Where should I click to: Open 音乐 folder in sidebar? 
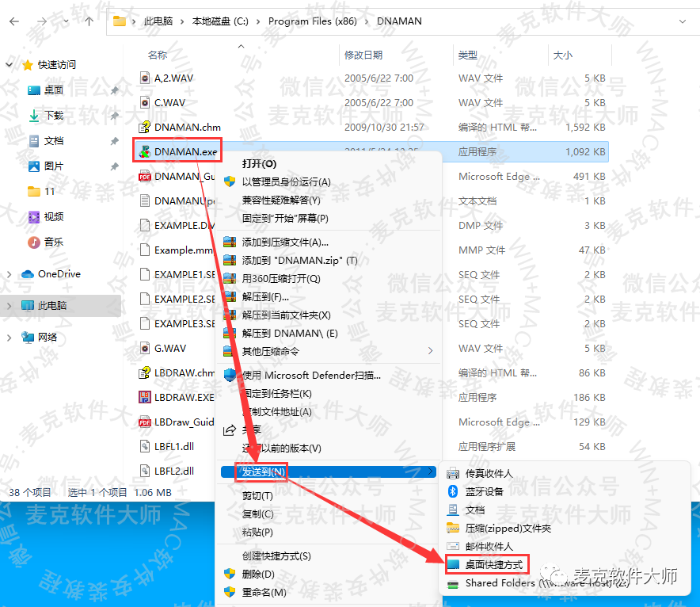point(54,242)
